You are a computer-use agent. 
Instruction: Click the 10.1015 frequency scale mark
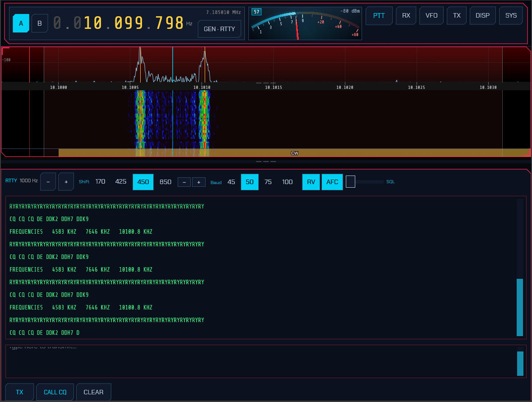(274, 87)
